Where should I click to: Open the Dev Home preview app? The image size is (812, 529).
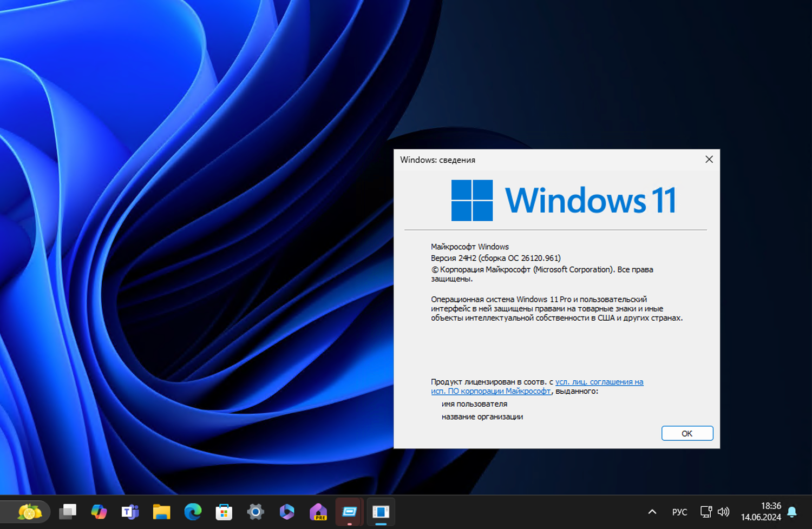pyautogui.click(x=318, y=511)
